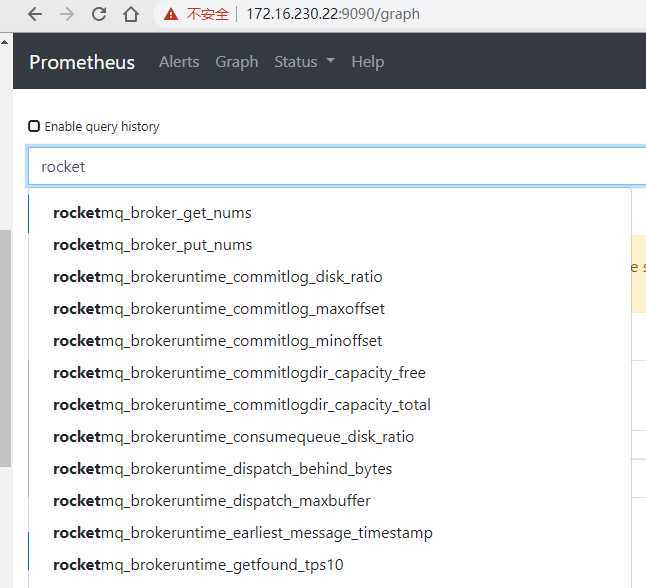Viewport: 646px width, 588px height.
Task: Click the Prometheus brand logo link
Action: click(x=82, y=62)
